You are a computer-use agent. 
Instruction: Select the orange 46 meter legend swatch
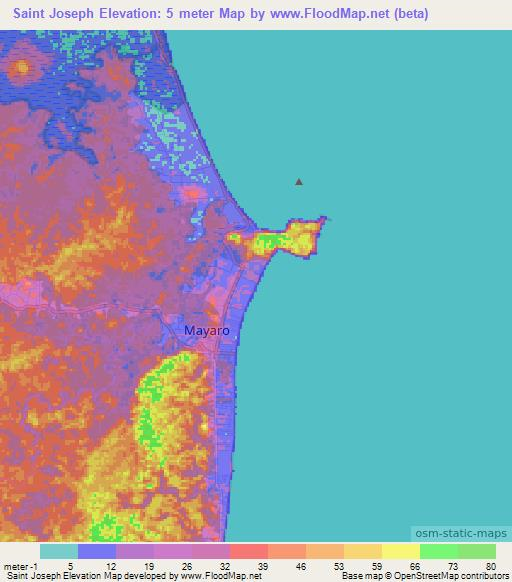(325, 551)
